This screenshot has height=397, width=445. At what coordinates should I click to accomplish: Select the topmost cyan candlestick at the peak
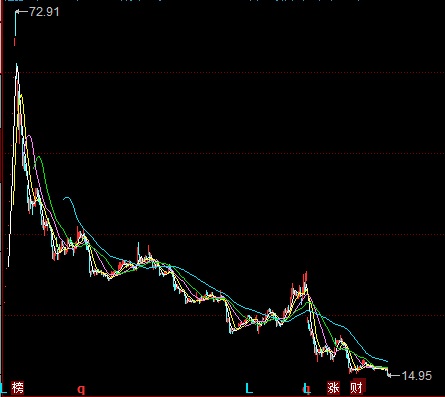coord(15,23)
